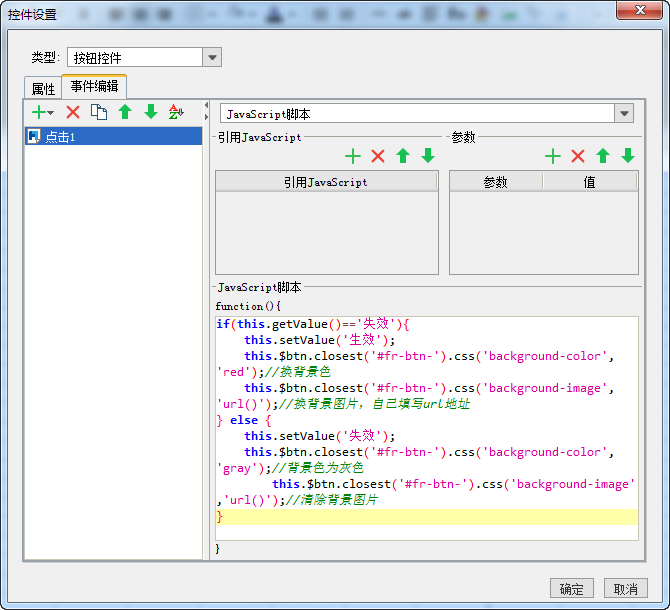Remove the selected 引用JavaScript reference
The width and height of the screenshot is (670, 610).
(378, 156)
